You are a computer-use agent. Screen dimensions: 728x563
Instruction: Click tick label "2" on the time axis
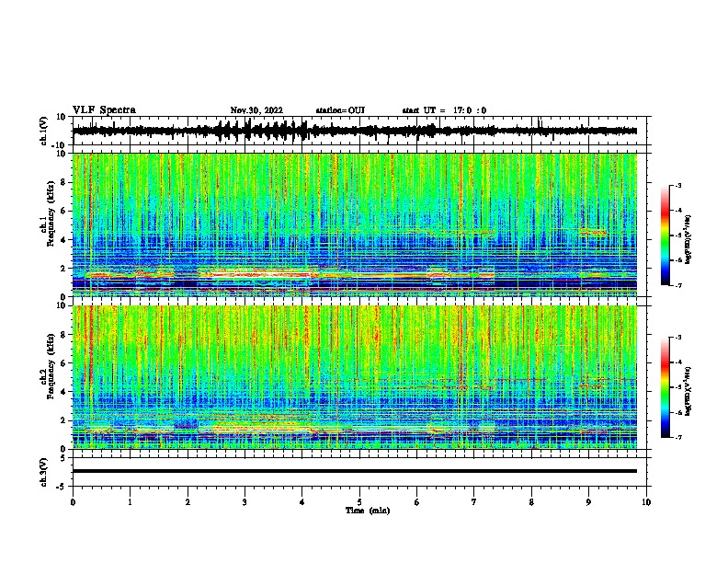188,502
